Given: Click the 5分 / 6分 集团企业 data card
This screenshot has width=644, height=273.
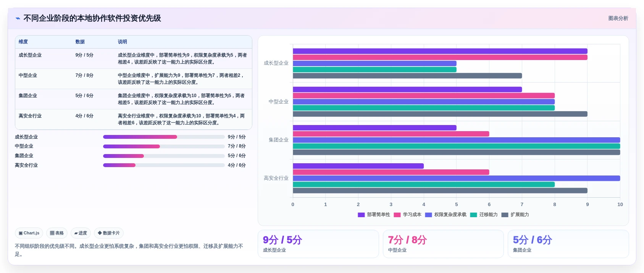Looking at the screenshot, I should [x=568, y=244].
